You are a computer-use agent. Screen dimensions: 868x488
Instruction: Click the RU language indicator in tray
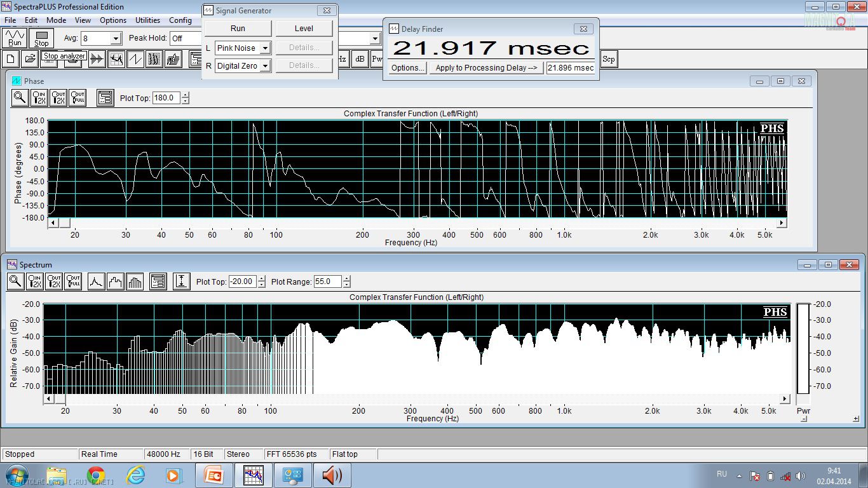[x=722, y=474]
